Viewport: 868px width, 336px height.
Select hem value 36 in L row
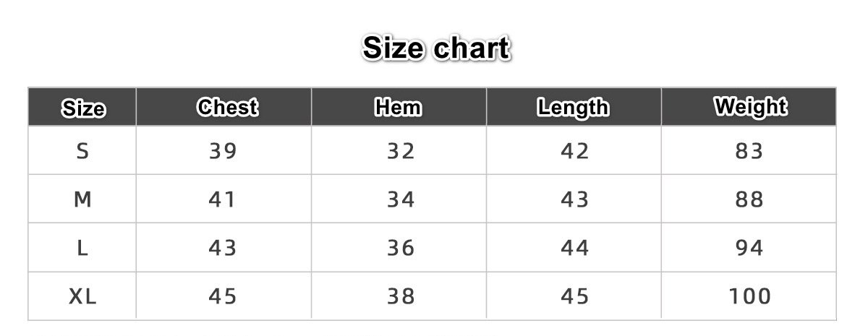coord(401,249)
